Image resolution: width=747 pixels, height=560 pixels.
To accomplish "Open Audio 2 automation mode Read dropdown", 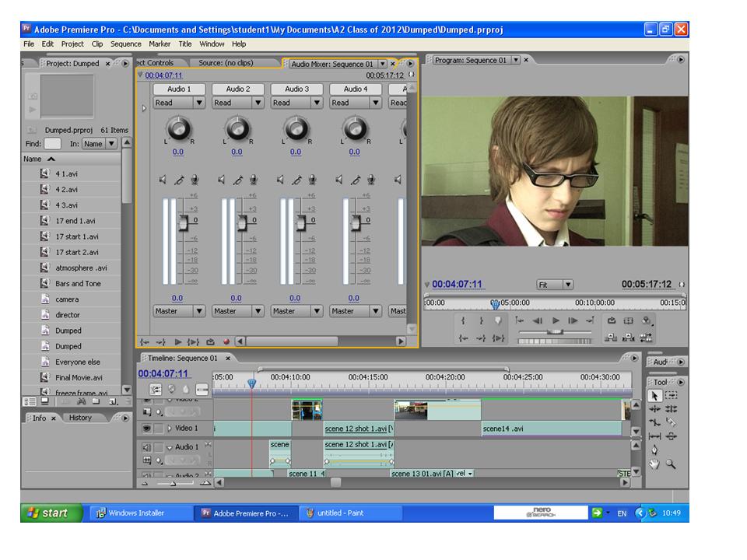I will (238, 103).
